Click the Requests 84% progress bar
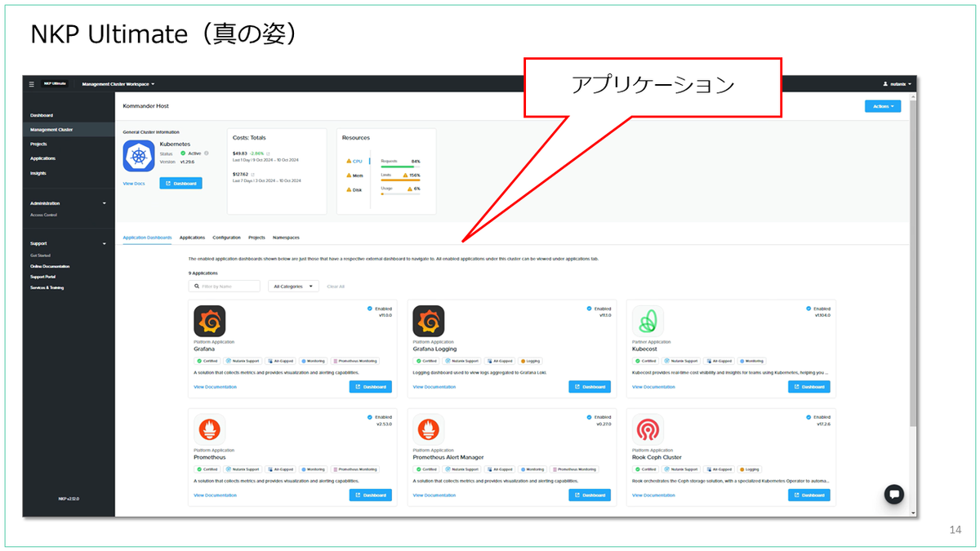Screen dimensions: 980x551 point(400,167)
